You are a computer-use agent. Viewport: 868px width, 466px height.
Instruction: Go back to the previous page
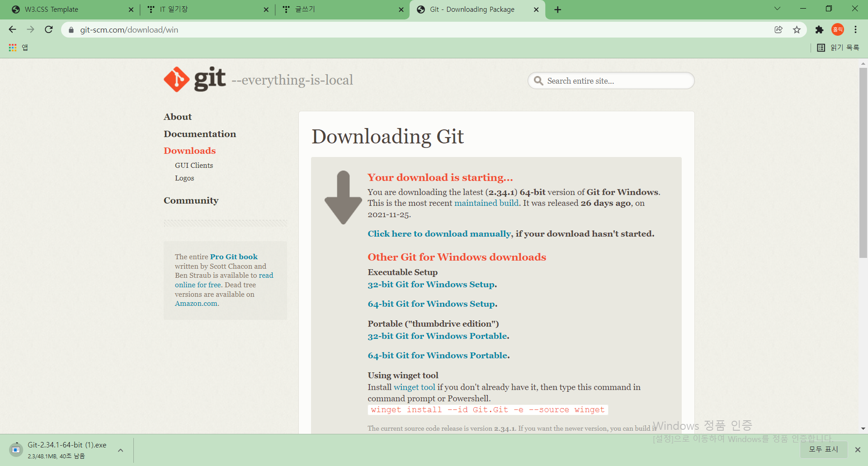click(x=12, y=29)
